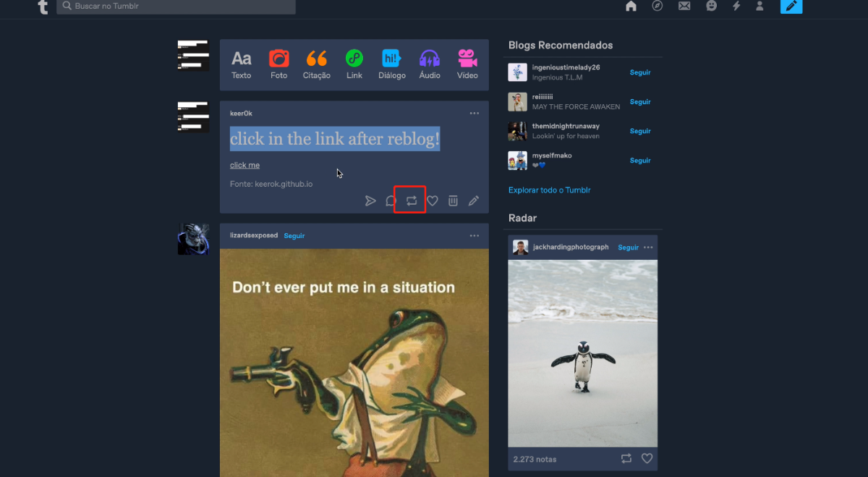Open myselfmako blog name

(552, 156)
